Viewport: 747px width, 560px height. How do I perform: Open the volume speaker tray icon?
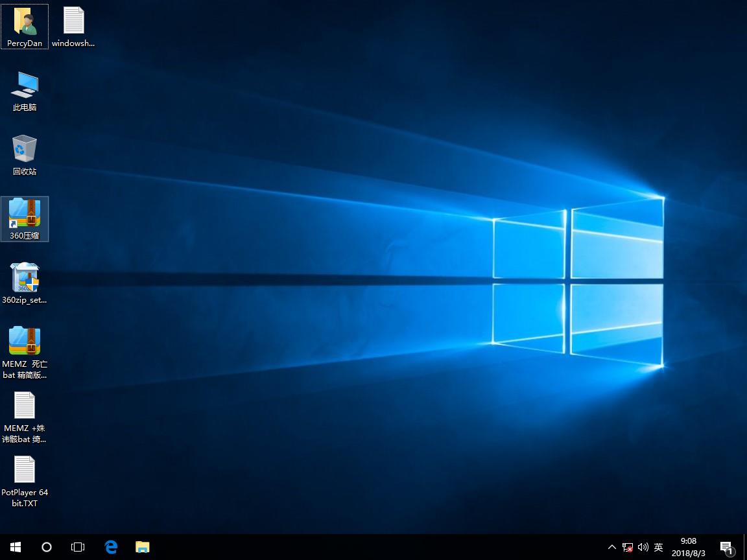click(x=643, y=548)
